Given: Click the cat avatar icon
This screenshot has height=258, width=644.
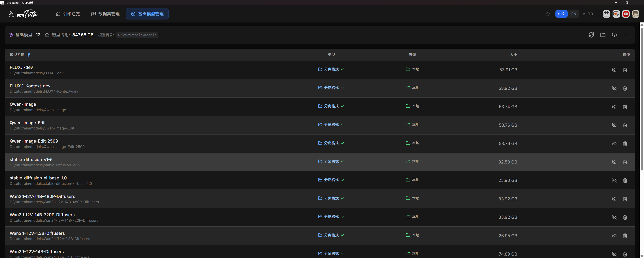Looking at the screenshot, I should (636, 14).
